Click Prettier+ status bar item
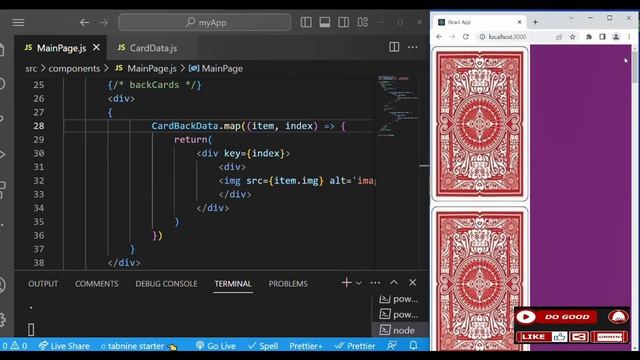The width and height of the screenshot is (640, 360). coord(306,346)
